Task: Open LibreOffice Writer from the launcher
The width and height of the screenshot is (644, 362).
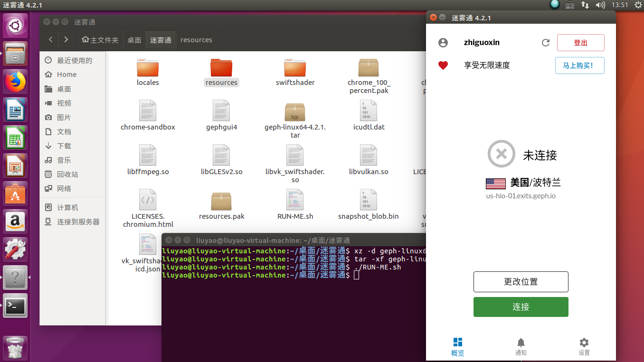Action: tap(16, 110)
